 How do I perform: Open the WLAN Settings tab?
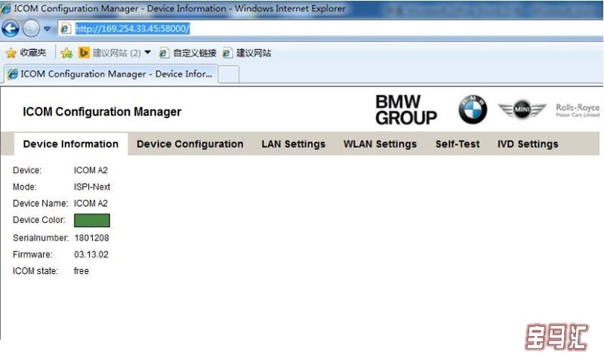point(381,144)
